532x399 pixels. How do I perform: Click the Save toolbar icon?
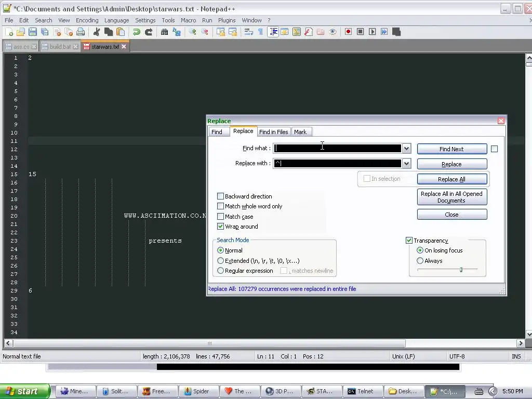33,32
